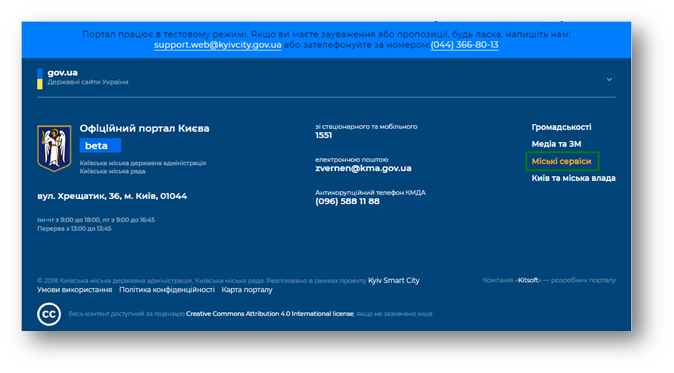Select the highlighted Міські сервіси link
674x373 pixels.
[x=561, y=161]
